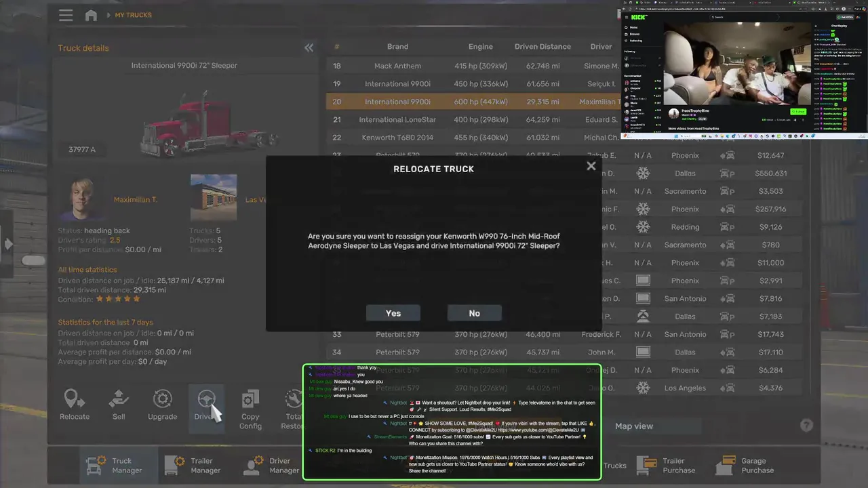868x488 pixels.
Task: Sort by Driven Distance column header
Action: [542, 47]
